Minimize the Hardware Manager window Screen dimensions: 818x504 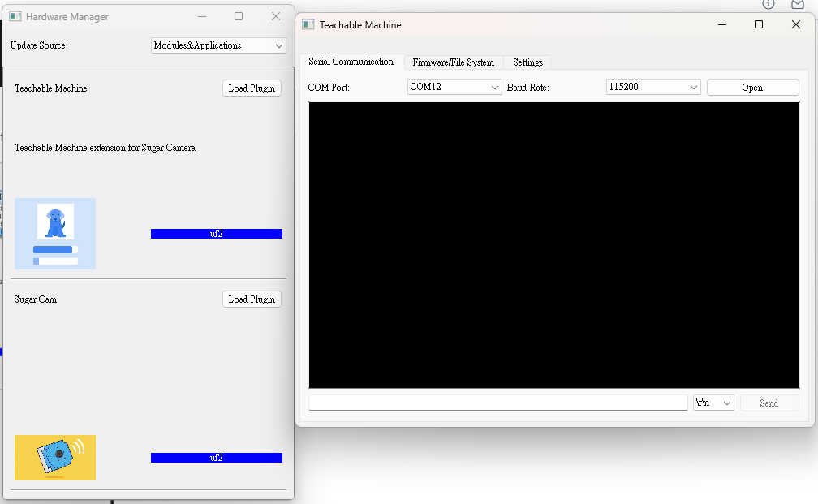(202, 16)
